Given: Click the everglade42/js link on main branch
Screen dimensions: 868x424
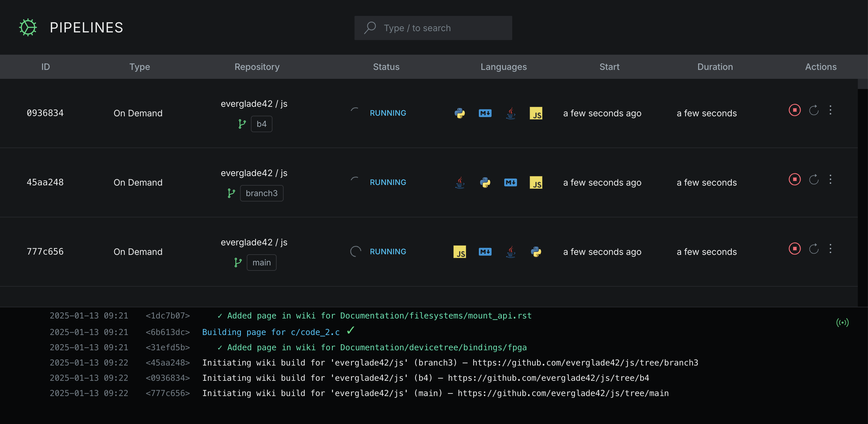Looking at the screenshot, I should point(254,242).
